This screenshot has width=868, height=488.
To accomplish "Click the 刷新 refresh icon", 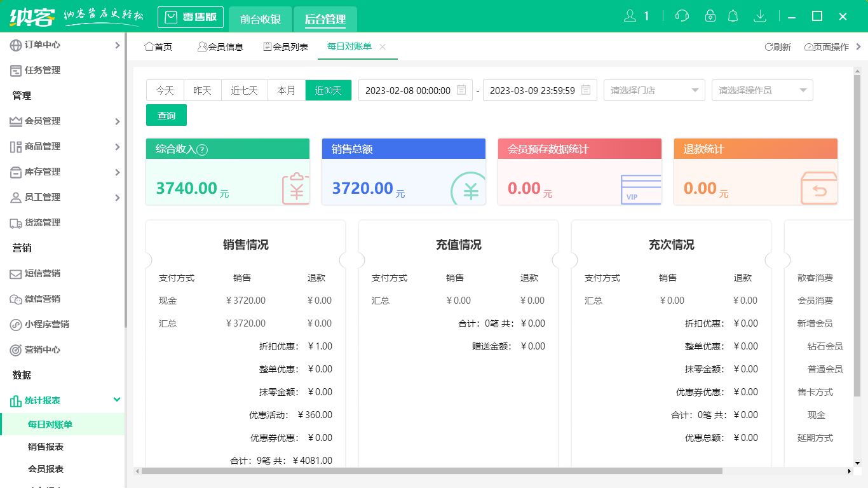I will click(771, 46).
